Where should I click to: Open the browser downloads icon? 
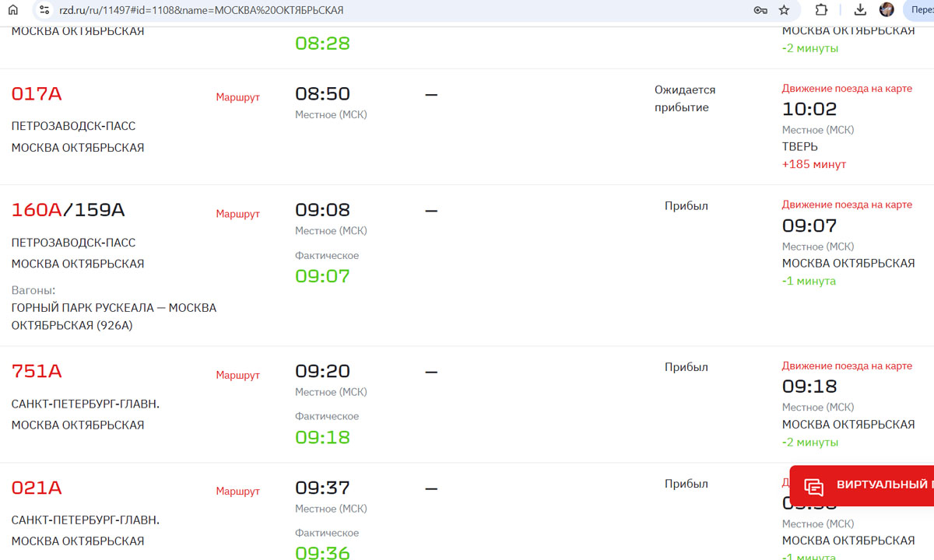[x=860, y=10]
